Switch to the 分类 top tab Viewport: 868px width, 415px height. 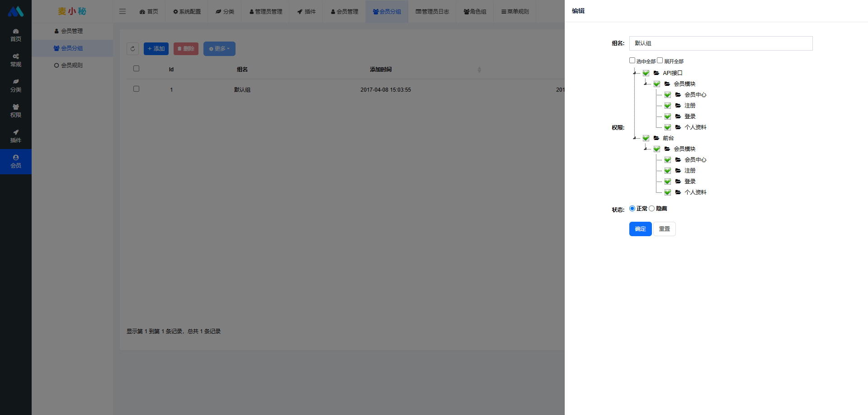point(225,12)
